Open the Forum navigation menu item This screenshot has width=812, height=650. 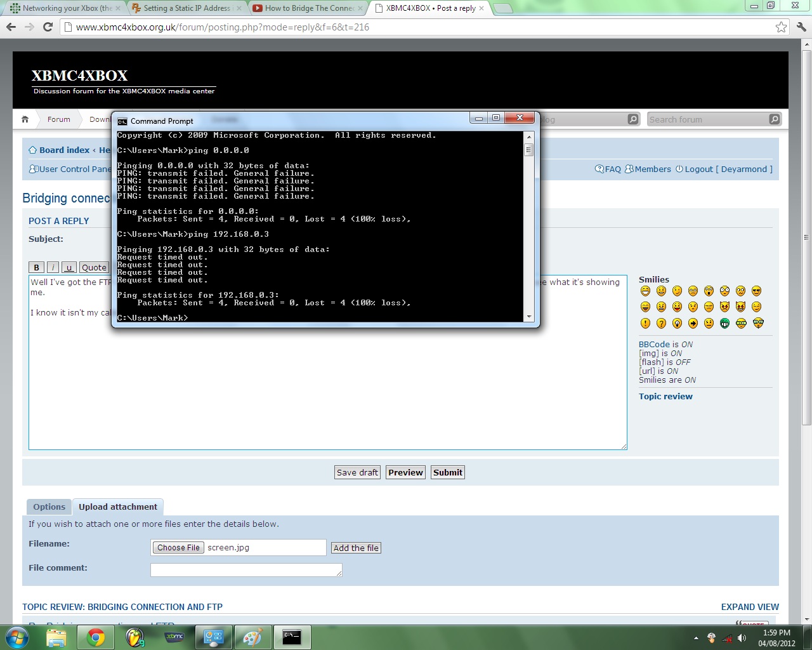pyautogui.click(x=59, y=119)
